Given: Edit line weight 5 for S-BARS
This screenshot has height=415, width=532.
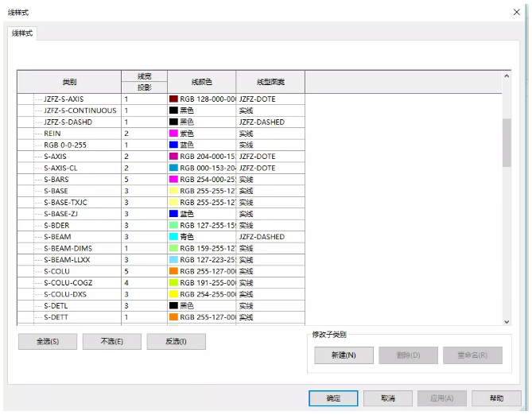Looking at the screenshot, I should [x=144, y=180].
